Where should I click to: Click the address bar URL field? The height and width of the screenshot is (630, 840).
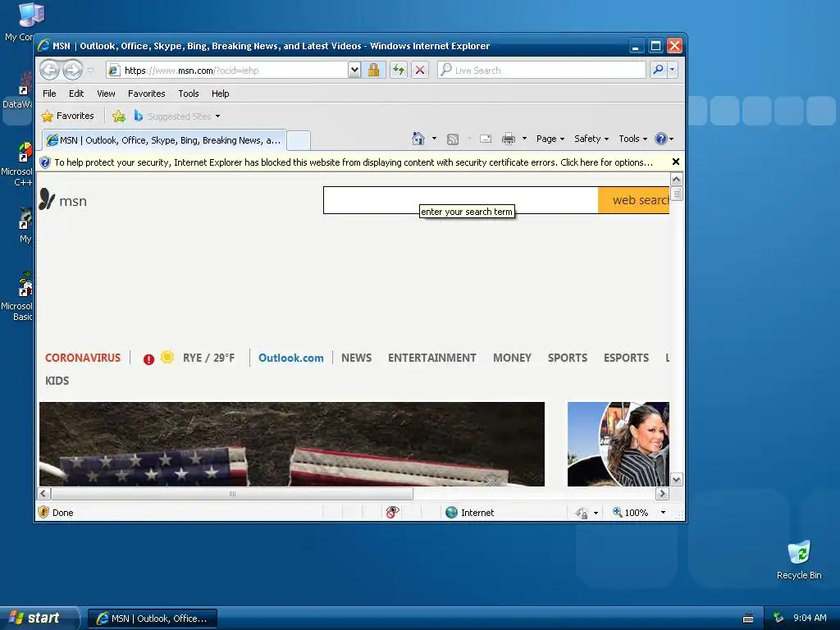(227, 71)
